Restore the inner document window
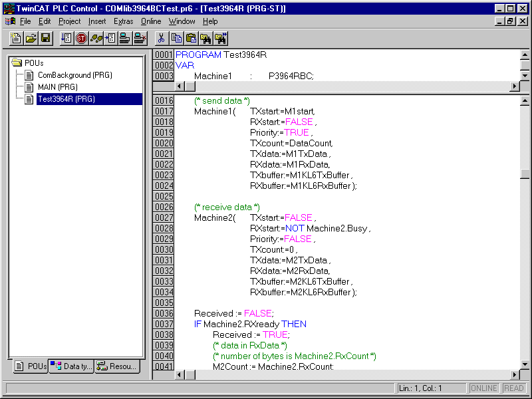The width and height of the screenshot is (532, 399). click(x=510, y=21)
